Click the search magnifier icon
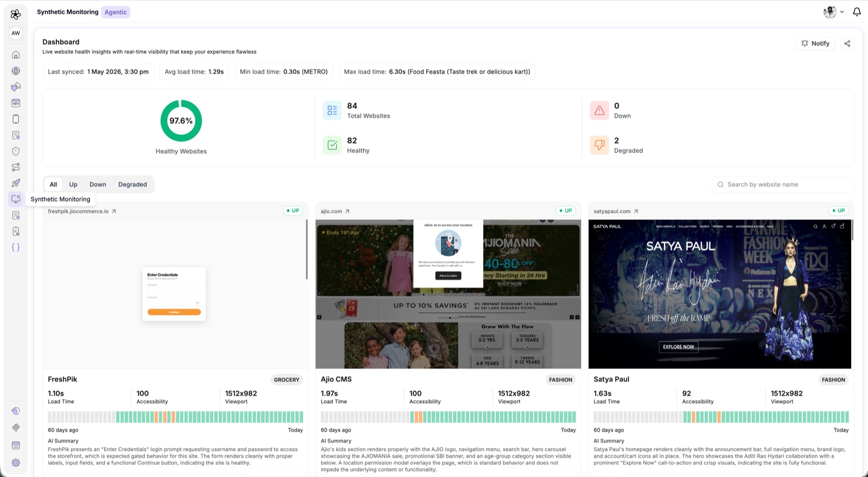Screen dimensions: 868x477 pyautogui.click(x=720, y=185)
